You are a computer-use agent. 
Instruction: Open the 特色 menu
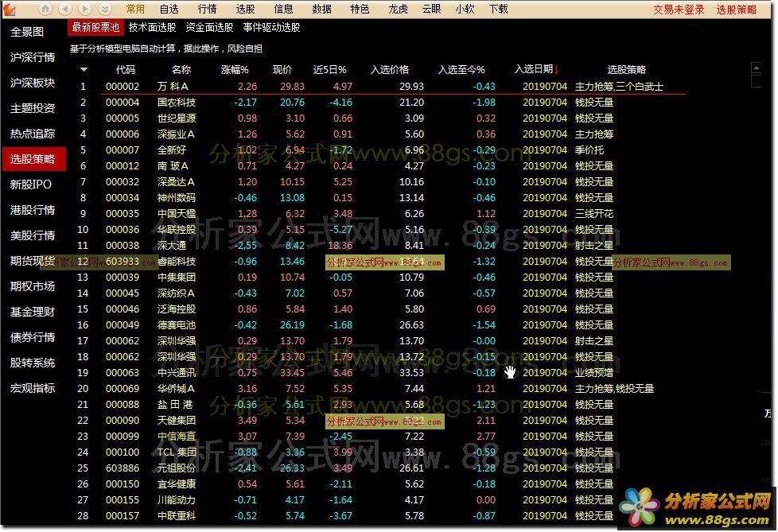(360, 9)
